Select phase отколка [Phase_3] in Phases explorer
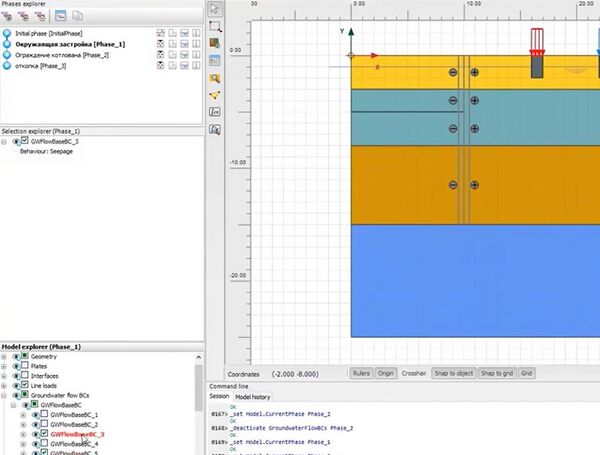The width and height of the screenshot is (600, 455). coord(41,66)
